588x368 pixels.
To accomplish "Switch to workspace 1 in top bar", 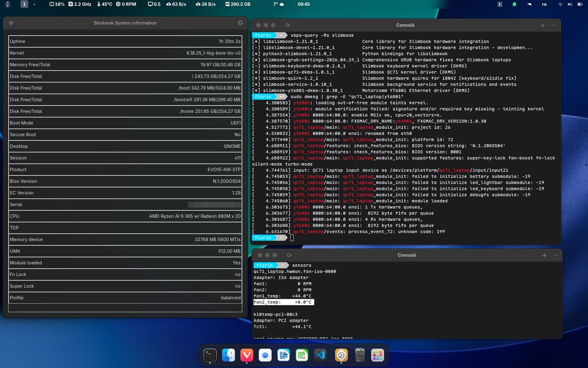I will (24, 4).
